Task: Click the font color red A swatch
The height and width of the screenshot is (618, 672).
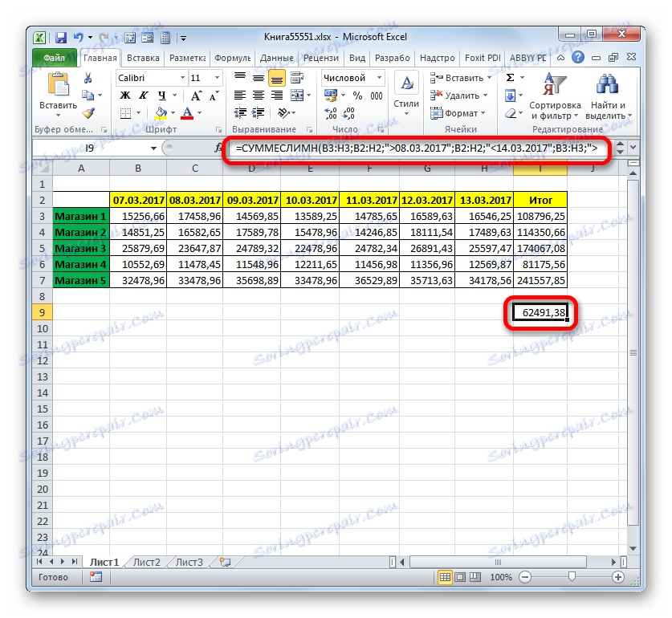Action: [187, 112]
